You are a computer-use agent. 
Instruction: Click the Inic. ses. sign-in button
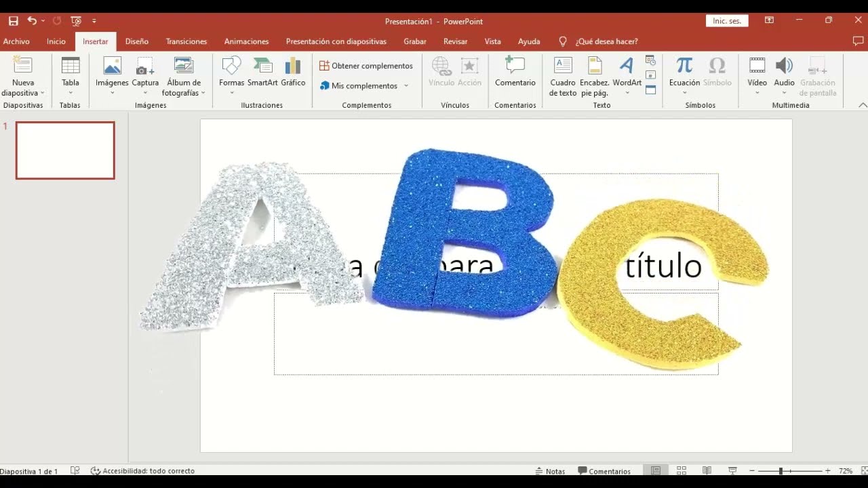727,21
